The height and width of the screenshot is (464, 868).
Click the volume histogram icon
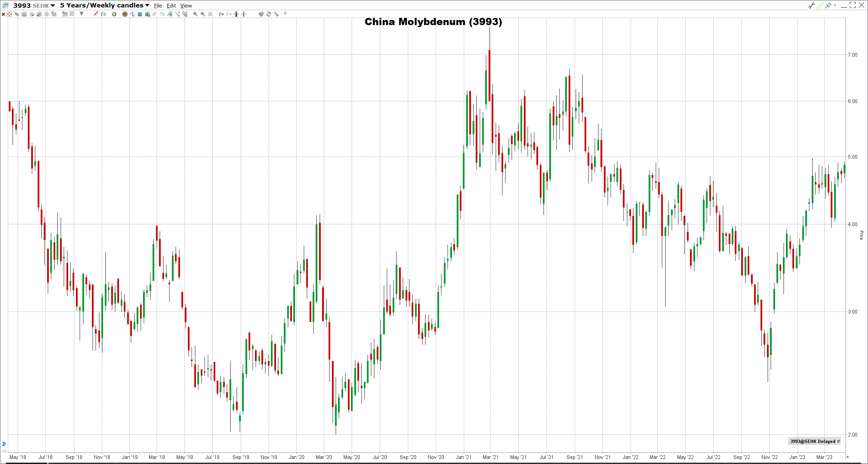point(170,14)
